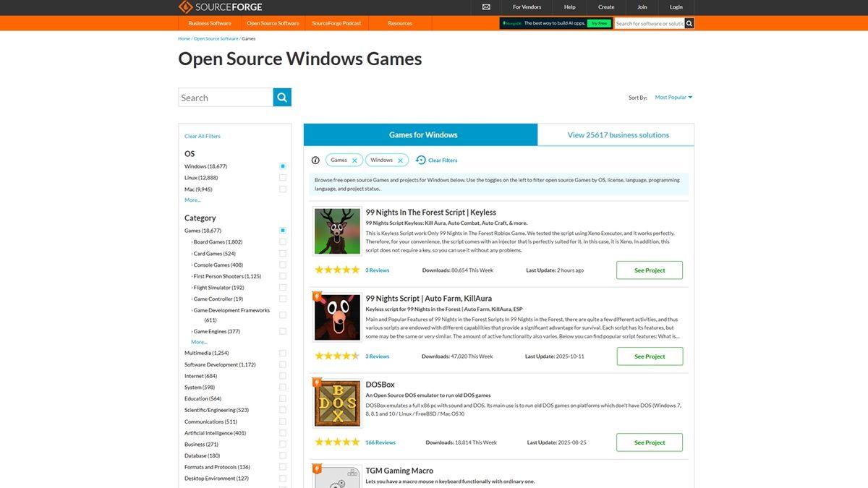This screenshot has width=868, height=488.
Task: Open the Most Popular sort dropdown
Action: 673,97
